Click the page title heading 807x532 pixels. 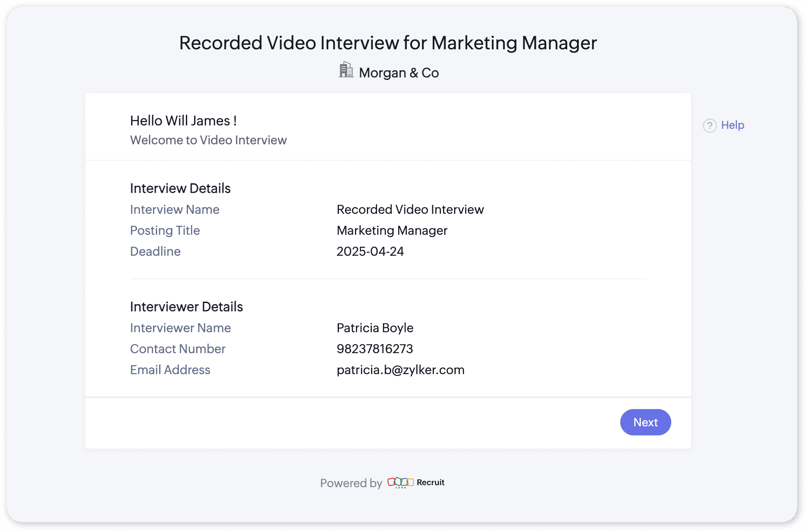(388, 43)
